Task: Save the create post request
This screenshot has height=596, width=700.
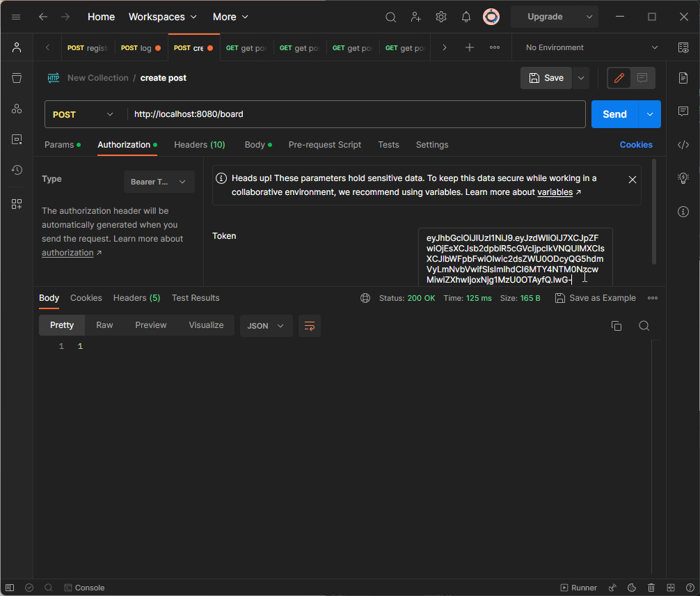Action: point(546,78)
